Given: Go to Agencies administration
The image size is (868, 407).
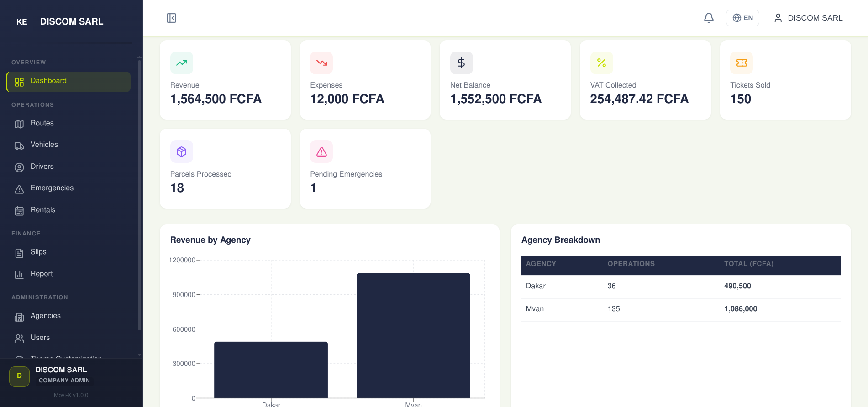Looking at the screenshot, I should pyautogui.click(x=68, y=316).
